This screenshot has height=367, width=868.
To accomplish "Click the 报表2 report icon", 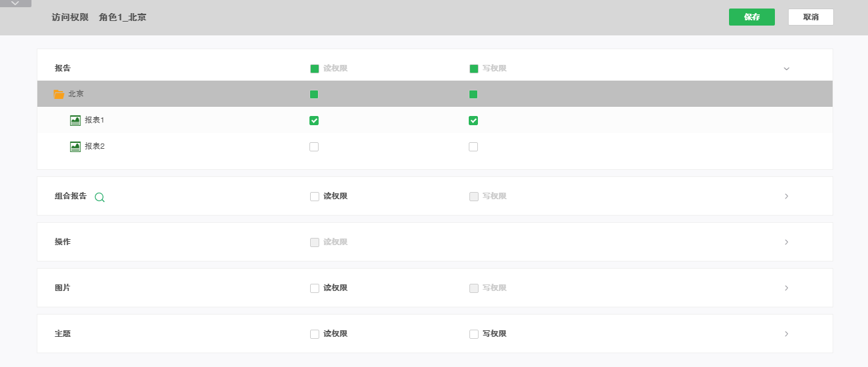I will [x=75, y=147].
